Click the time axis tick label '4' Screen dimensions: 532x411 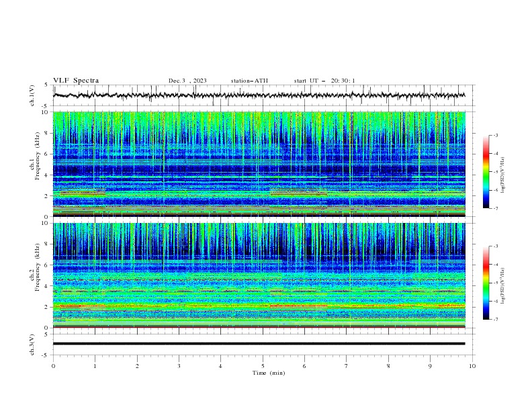tap(220, 366)
